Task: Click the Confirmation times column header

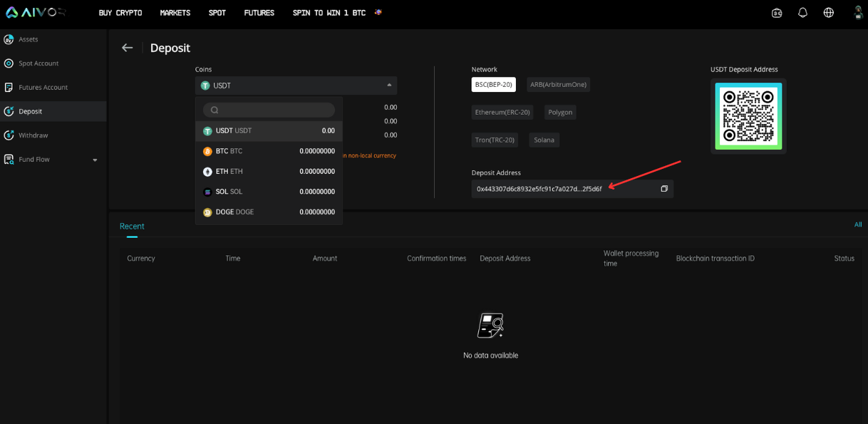Action: click(x=436, y=259)
